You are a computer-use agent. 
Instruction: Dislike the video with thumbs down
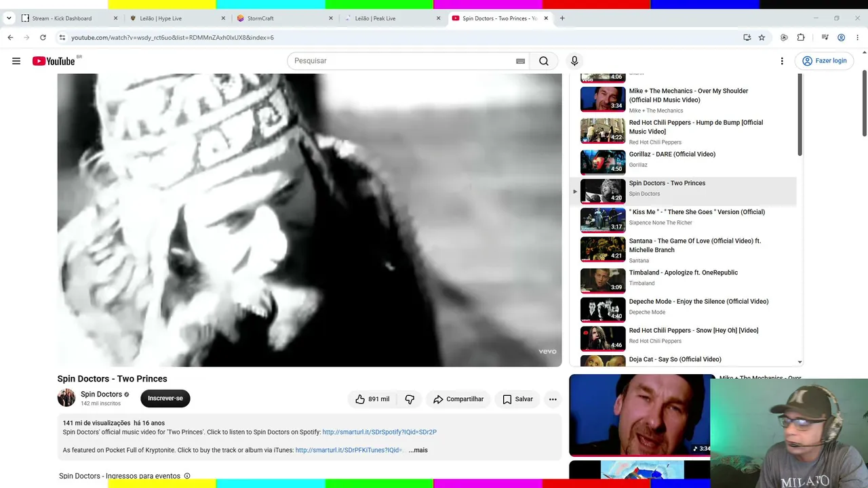tap(410, 399)
